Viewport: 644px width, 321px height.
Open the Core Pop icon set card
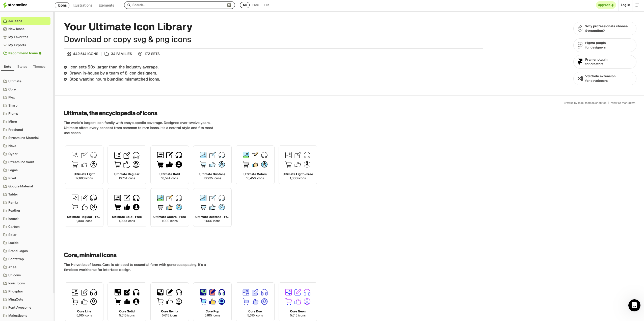212,302
